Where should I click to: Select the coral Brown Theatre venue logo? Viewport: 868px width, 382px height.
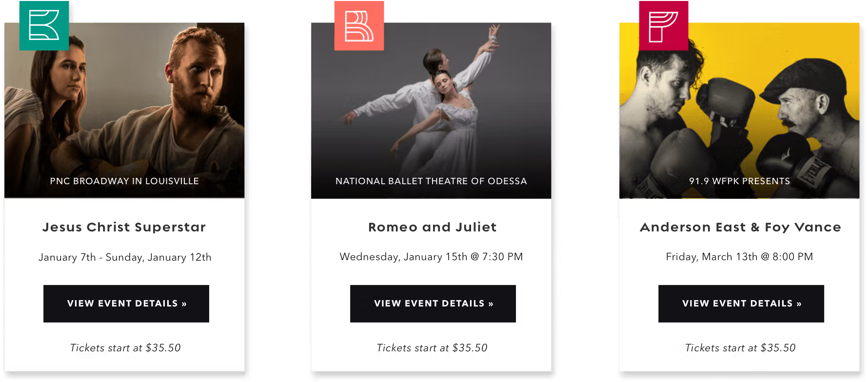point(359,25)
